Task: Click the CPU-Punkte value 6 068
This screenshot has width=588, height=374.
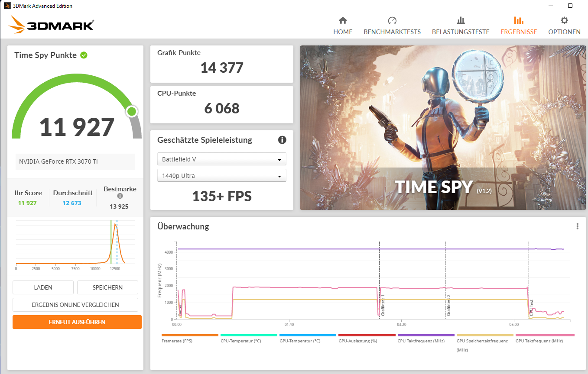Action: [222, 109]
